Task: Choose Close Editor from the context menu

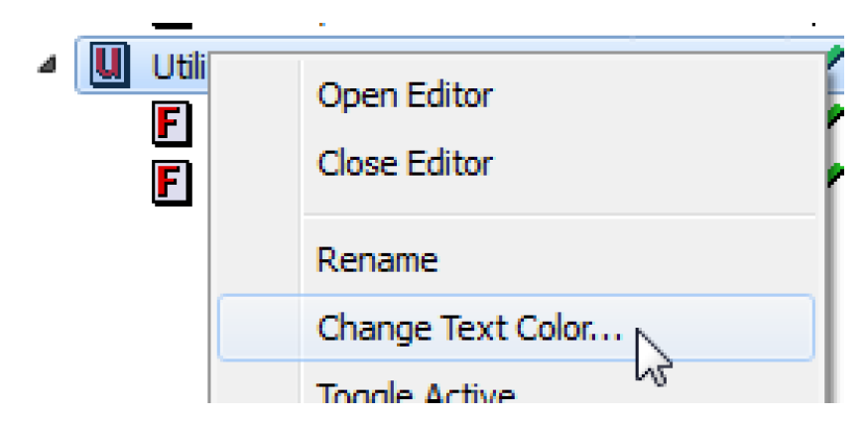Action: tap(404, 162)
